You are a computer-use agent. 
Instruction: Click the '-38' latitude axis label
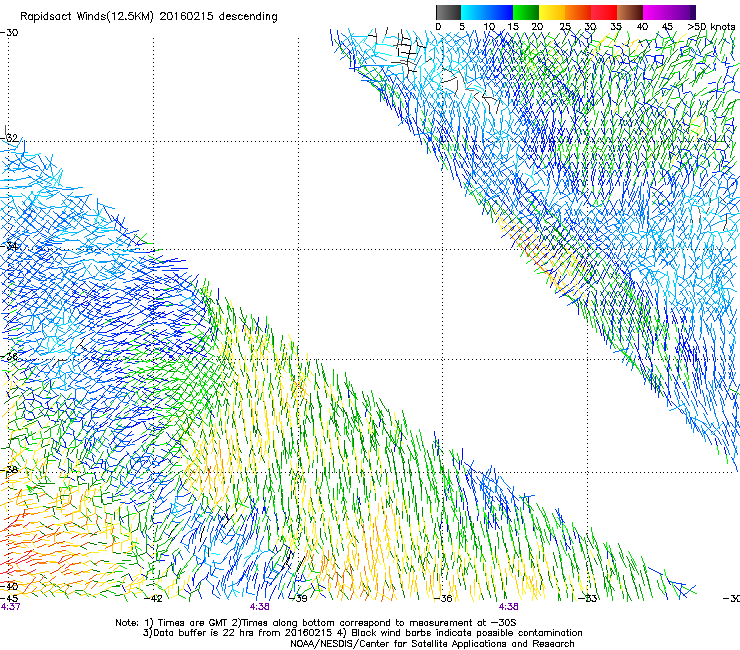9,470
